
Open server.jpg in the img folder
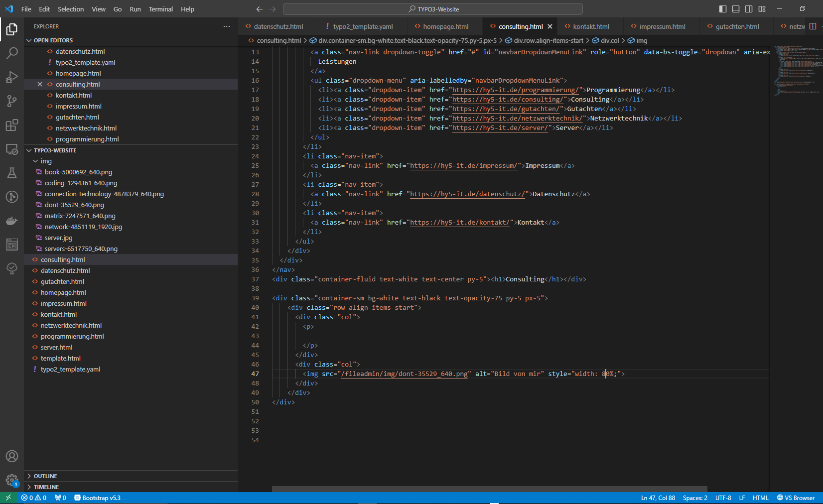click(x=58, y=238)
